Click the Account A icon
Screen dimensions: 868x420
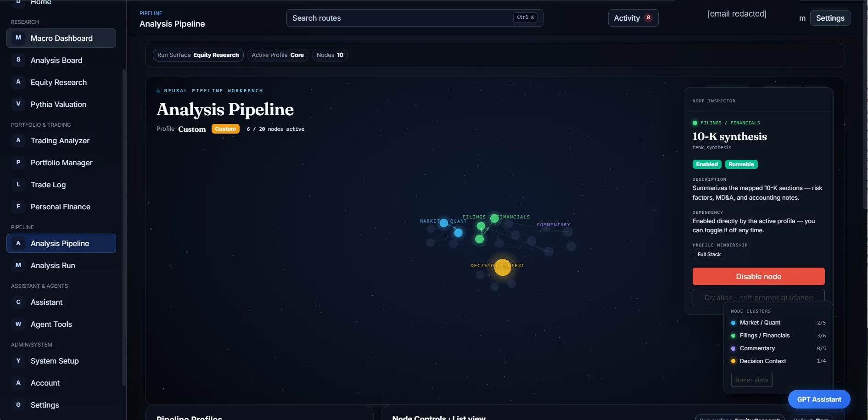click(x=18, y=383)
